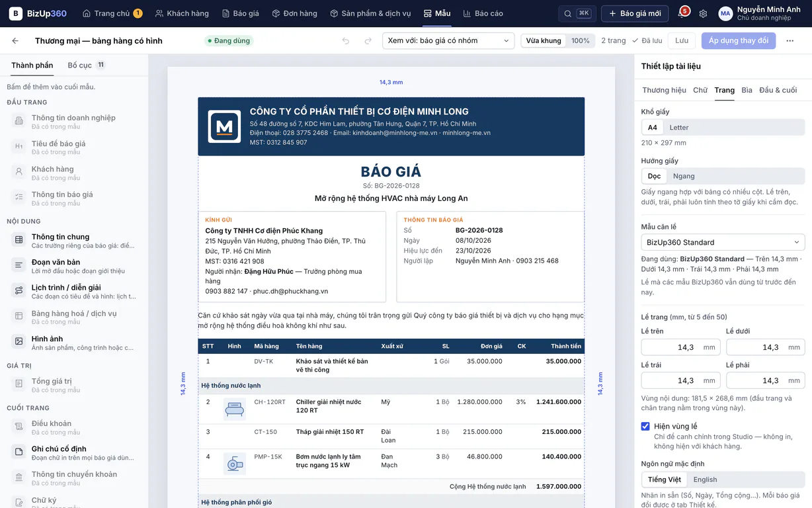Click the redo icon in toolbar
This screenshot has height=508, width=812.
(x=368, y=41)
